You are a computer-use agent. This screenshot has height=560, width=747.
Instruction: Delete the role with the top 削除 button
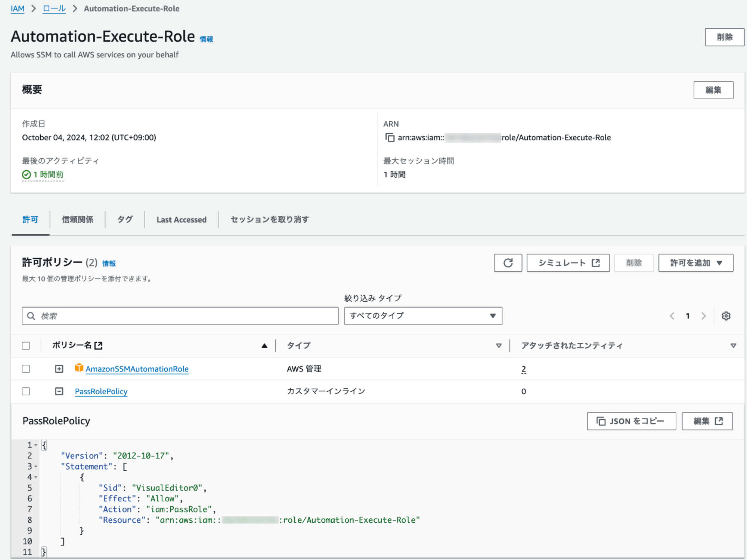pos(725,37)
